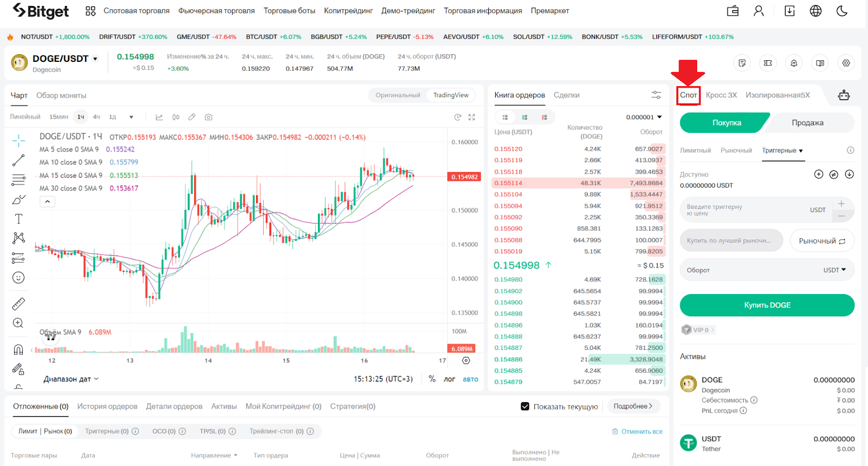Show only sell orders in order book
The height and width of the screenshot is (466, 868).
(x=544, y=117)
